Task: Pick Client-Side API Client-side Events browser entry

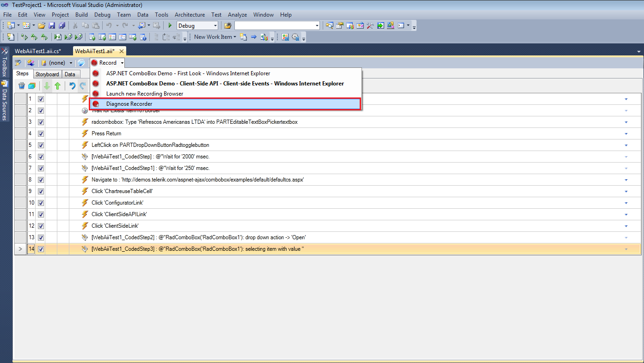Action: (x=225, y=84)
